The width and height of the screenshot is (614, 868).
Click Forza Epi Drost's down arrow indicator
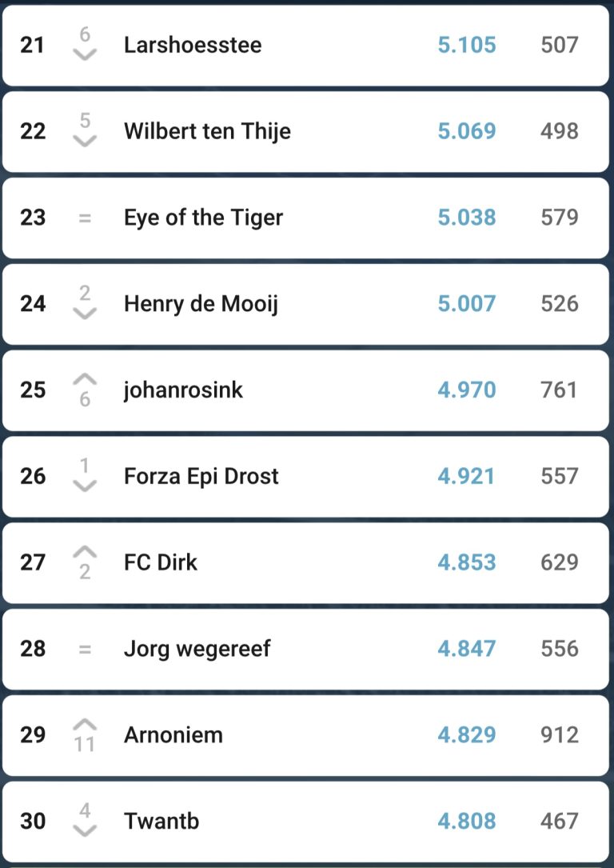(x=85, y=486)
